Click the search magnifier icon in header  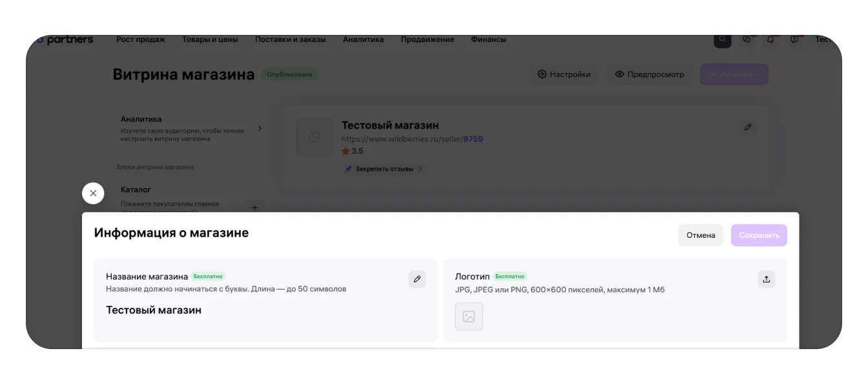[722, 39]
